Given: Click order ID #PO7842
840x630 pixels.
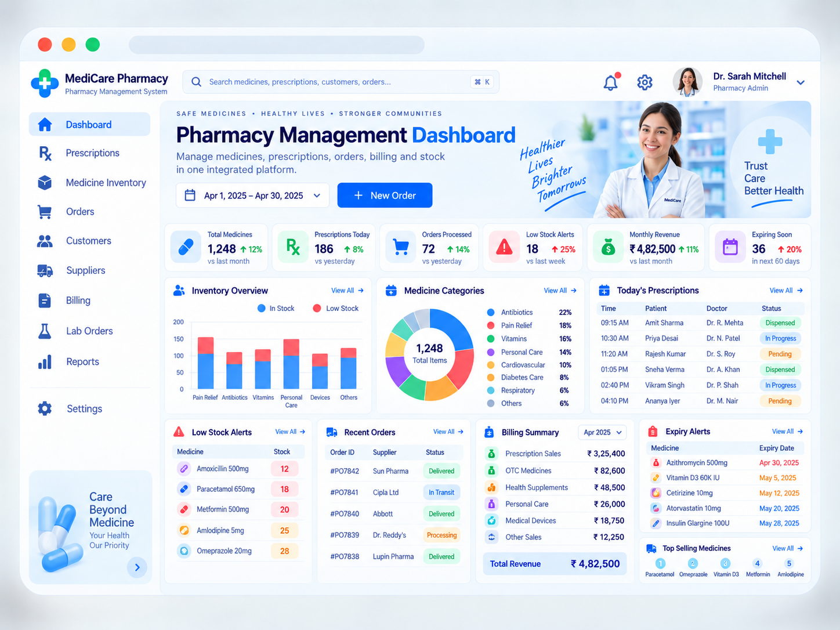Looking at the screenshot, I should coord(345,471).
